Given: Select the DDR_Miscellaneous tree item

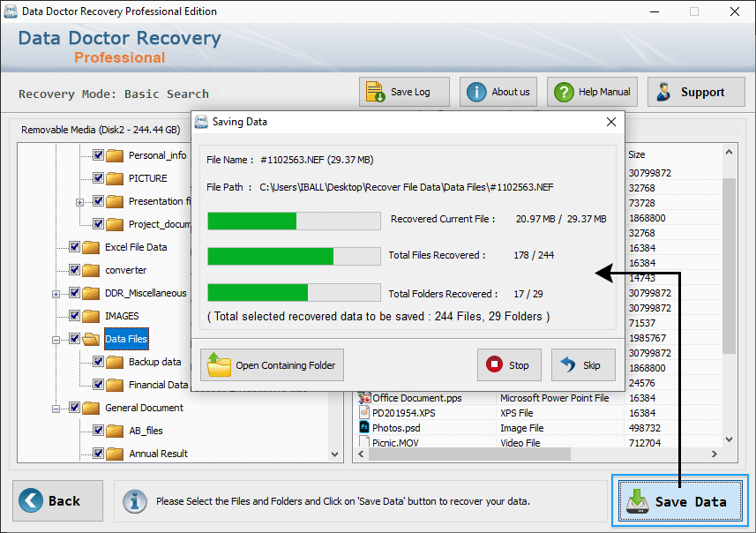Looking at the screenshot, I should pos(146,293).
